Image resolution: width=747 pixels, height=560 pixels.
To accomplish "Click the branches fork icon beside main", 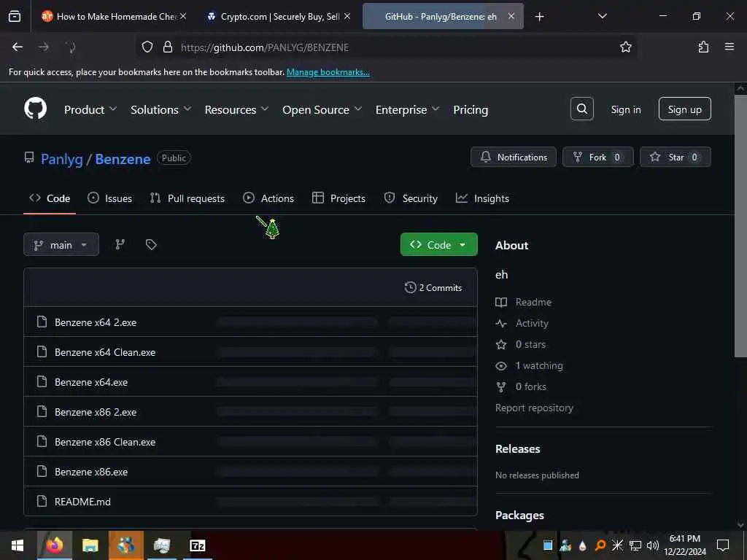I will point(120,244).
